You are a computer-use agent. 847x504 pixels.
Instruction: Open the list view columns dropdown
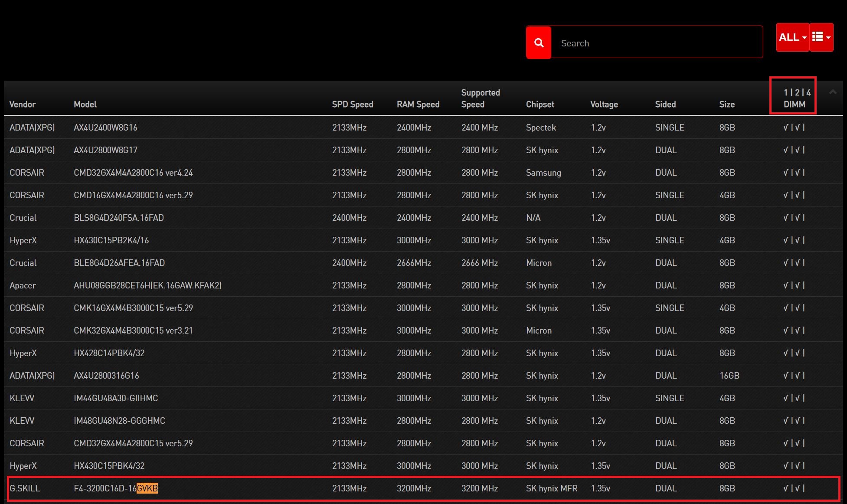click(821, 37)
